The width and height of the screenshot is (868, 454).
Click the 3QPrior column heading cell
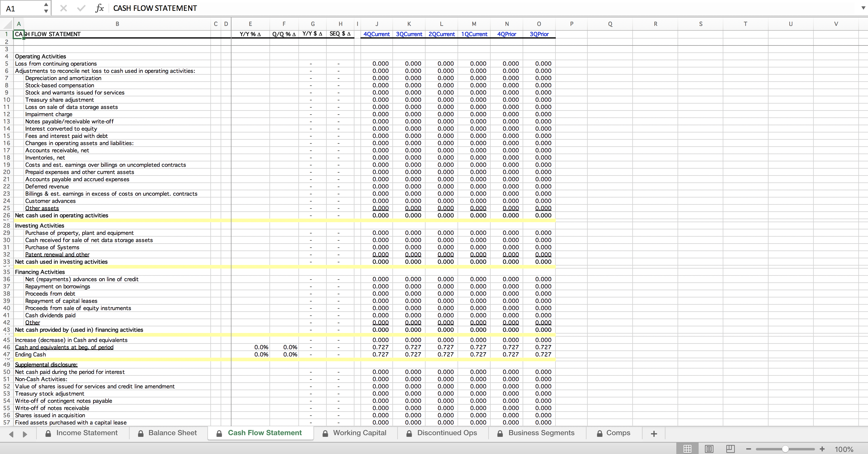539,34
